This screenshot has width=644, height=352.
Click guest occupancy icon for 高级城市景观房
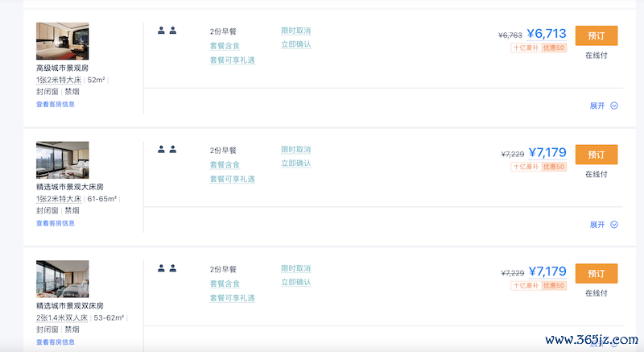pyautogui.click(x=167, y=31)
